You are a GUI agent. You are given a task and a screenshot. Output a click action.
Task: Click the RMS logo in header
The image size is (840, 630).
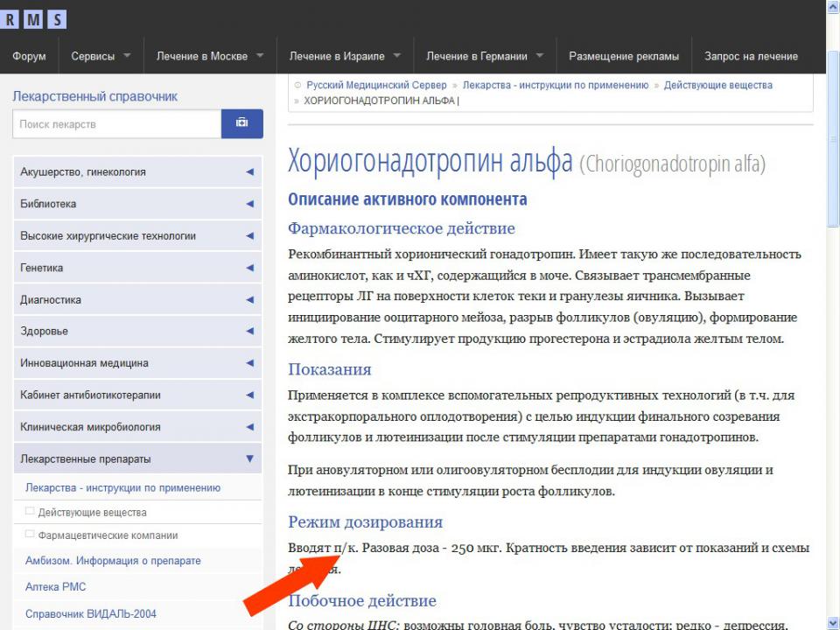(x=33, y=18)
